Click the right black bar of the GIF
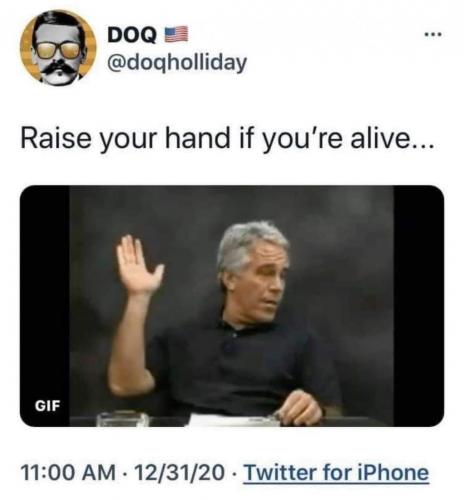The height and width of the screenshot is (500, 464). (419, 306)
